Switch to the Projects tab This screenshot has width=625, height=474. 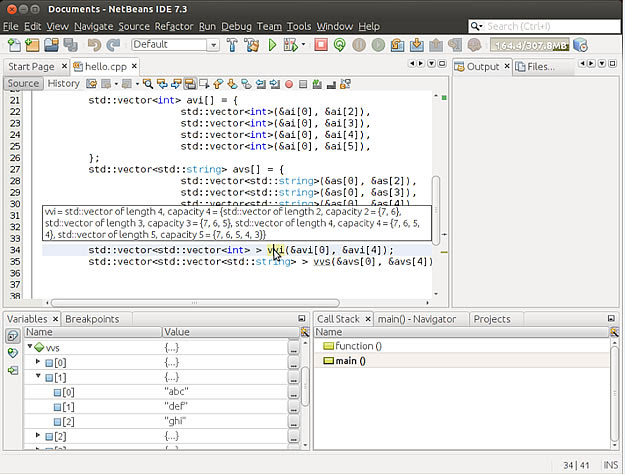[492, 319]
